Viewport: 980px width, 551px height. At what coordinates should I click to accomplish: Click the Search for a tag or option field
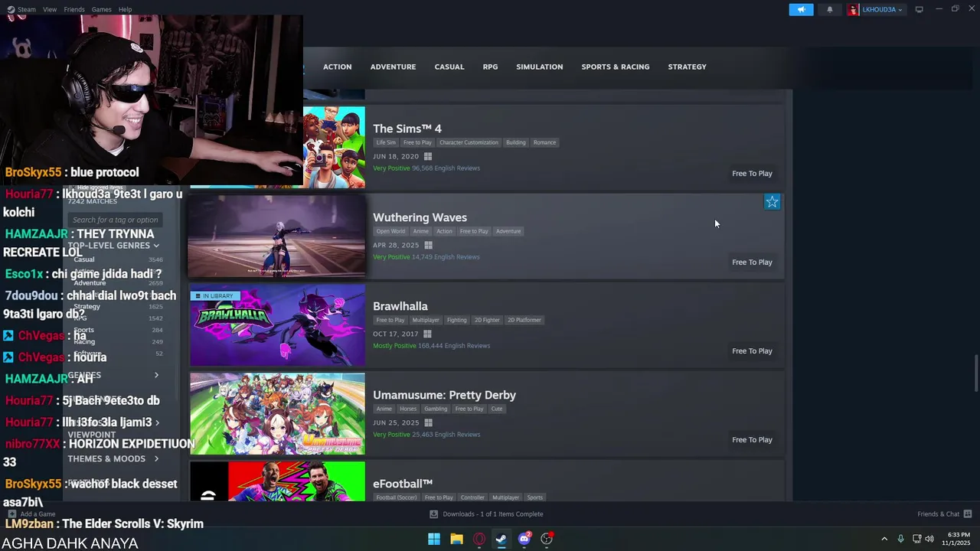point(116,220)
